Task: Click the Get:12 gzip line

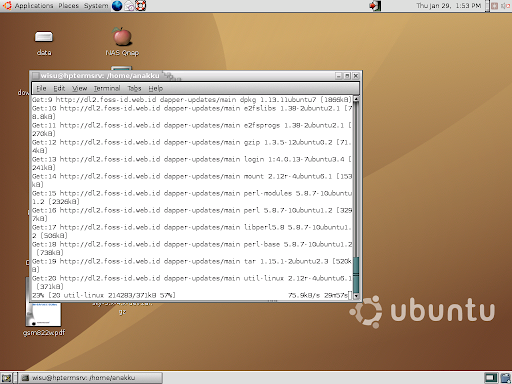Action: pos(192,146)
